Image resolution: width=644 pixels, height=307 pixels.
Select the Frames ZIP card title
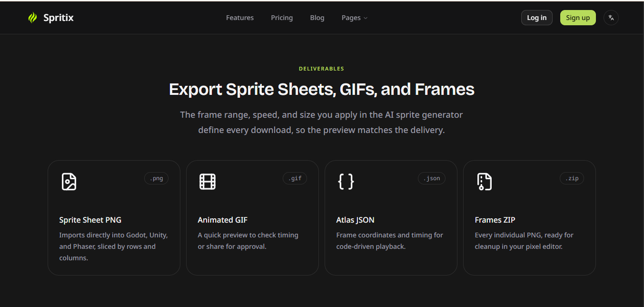[495, 220]
